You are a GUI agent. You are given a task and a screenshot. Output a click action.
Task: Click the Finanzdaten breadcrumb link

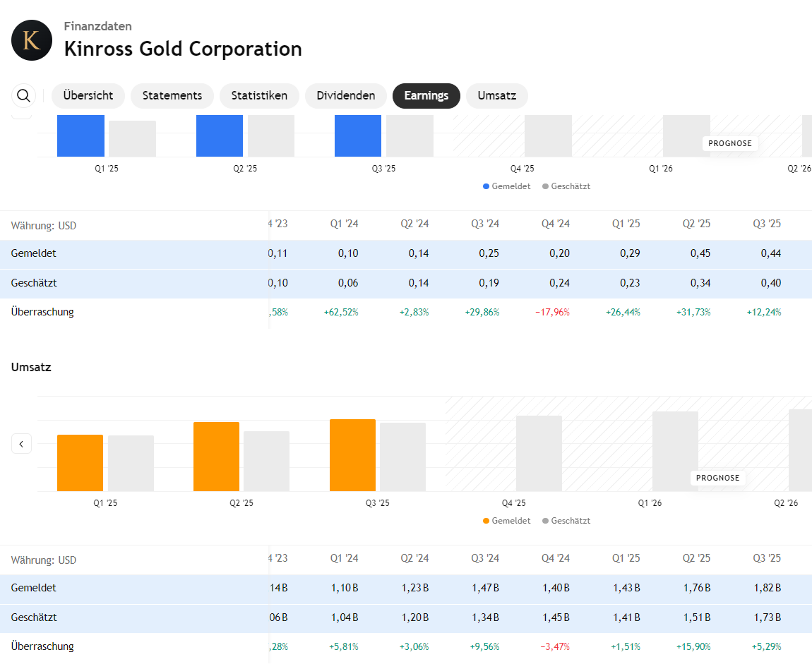[97, 26]
